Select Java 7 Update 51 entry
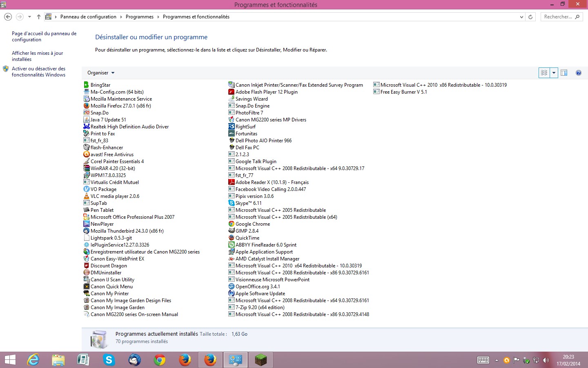 coord(108,120)
